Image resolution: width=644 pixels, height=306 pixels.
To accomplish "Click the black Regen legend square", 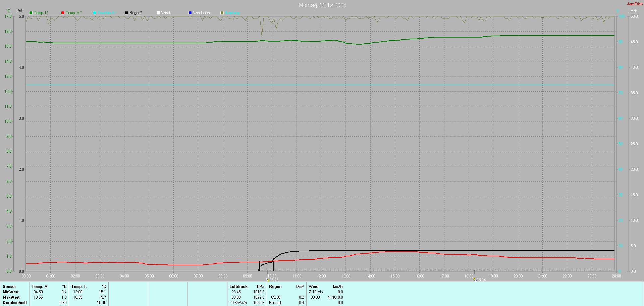I will pyautogui.click(x=126, y=13).
